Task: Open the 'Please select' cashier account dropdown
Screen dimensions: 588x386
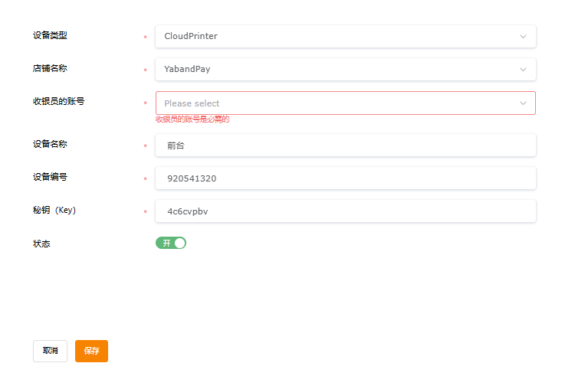Action: (x=346, y=103)
